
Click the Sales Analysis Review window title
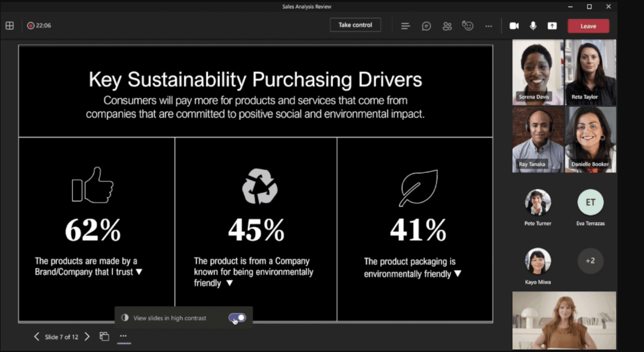307,6
